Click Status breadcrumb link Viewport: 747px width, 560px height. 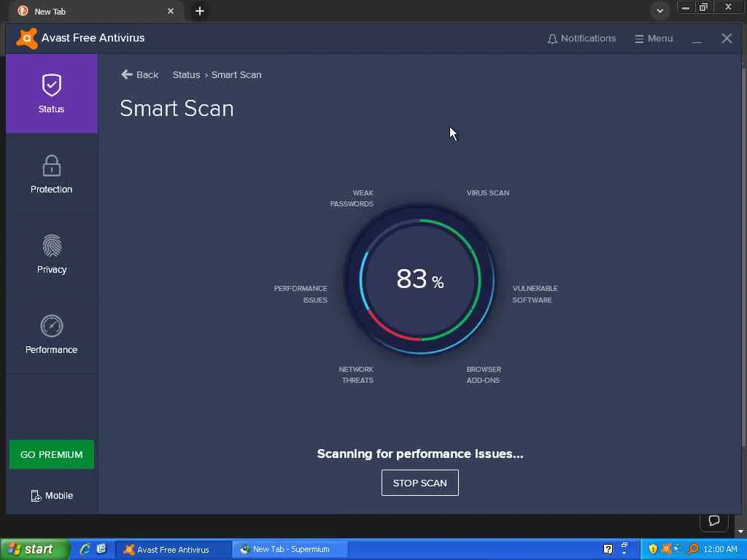click(x=186, y=75)
